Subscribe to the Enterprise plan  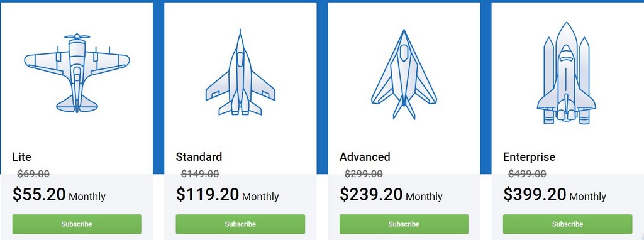(568, 224)
